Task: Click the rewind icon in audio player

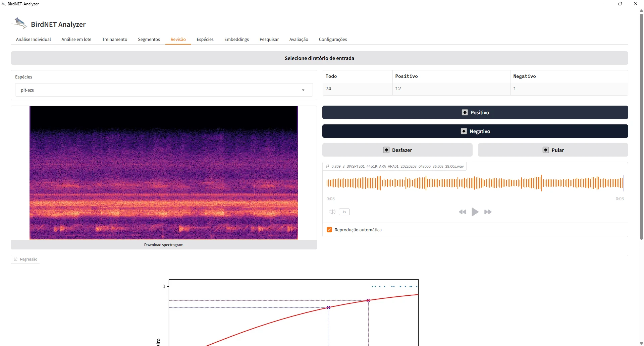Action: (x=463, y=212)
